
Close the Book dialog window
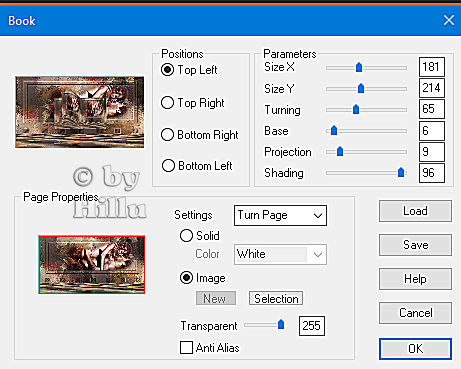(449, 20)
